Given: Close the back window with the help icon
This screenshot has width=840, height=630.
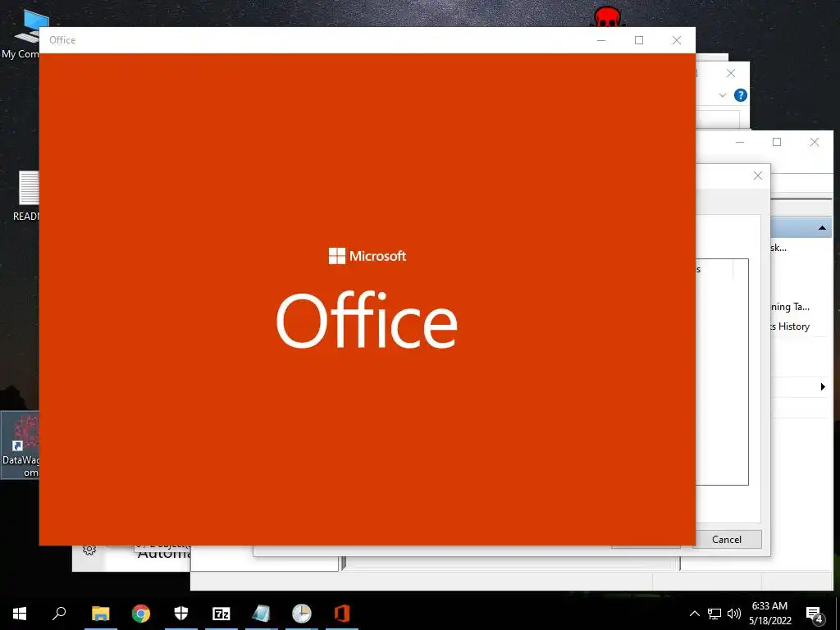Looking at the screenshot, I should (x=731, y=73).
